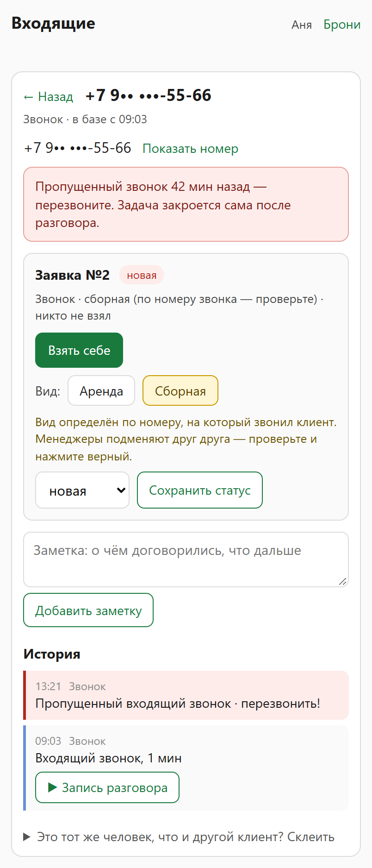This screenshot has height=868, width=372.
Task: Click 'Сохранить статус' button
Action: [200, 490]
